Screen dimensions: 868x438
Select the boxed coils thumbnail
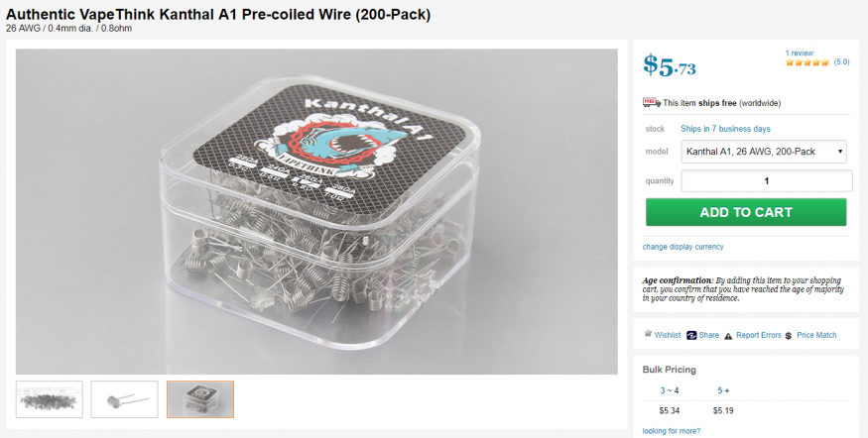coord(200,399)
